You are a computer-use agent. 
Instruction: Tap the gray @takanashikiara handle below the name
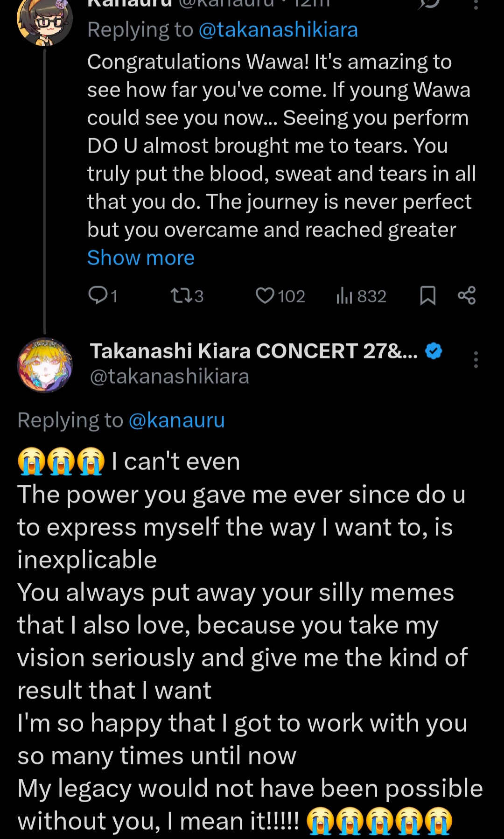pyautogui.click(x=169, y=377)
